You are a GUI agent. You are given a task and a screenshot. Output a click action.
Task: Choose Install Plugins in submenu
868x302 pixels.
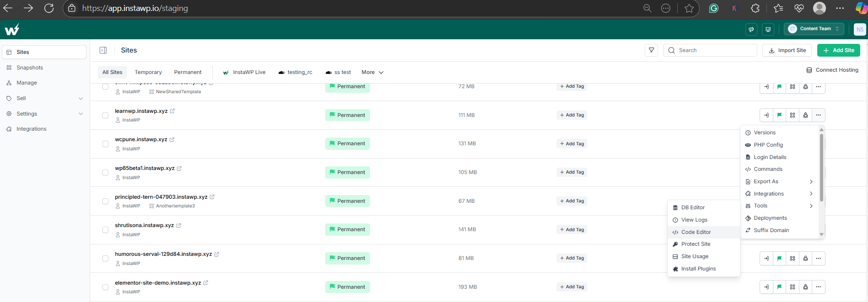tap(704, 269)
